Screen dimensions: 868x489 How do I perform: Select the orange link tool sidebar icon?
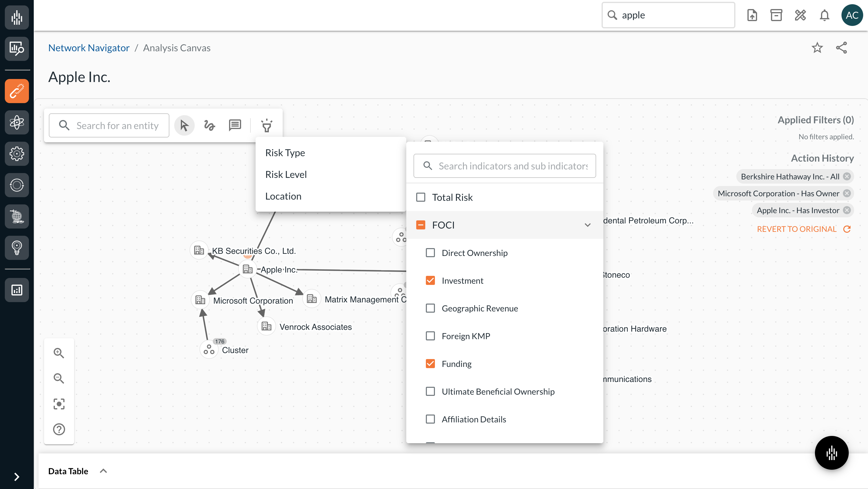click(17, 91)
